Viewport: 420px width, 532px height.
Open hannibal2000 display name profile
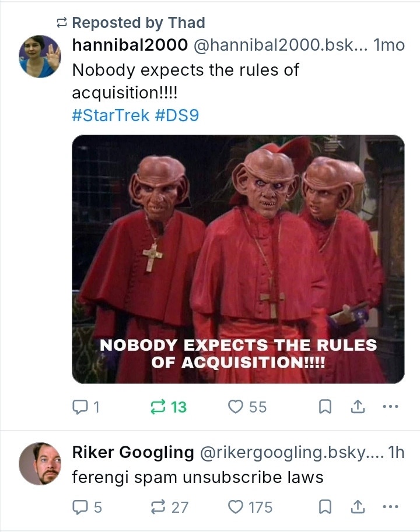pos(129,45)
